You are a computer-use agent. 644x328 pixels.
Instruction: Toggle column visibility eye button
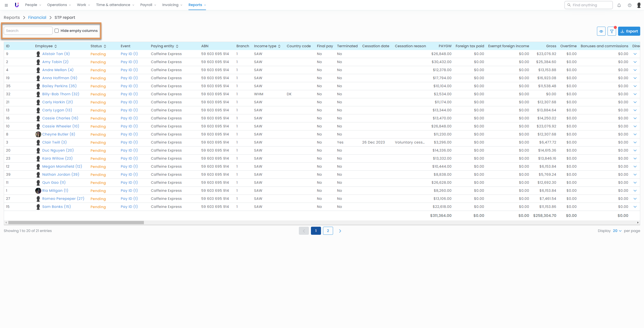[x=601, y=31]
